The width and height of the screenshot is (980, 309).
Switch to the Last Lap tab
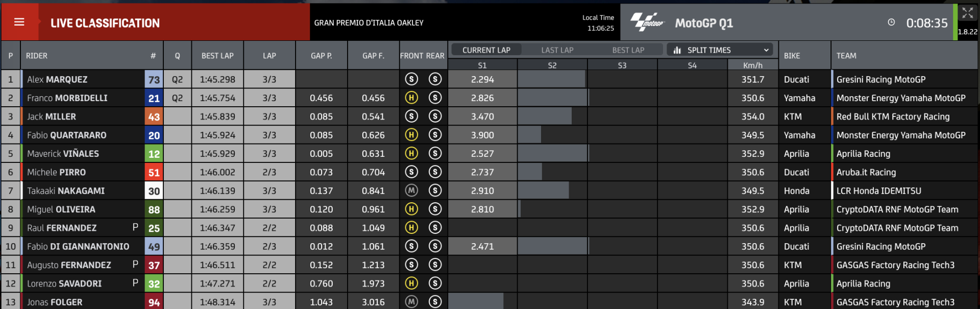tap(557, 50)
